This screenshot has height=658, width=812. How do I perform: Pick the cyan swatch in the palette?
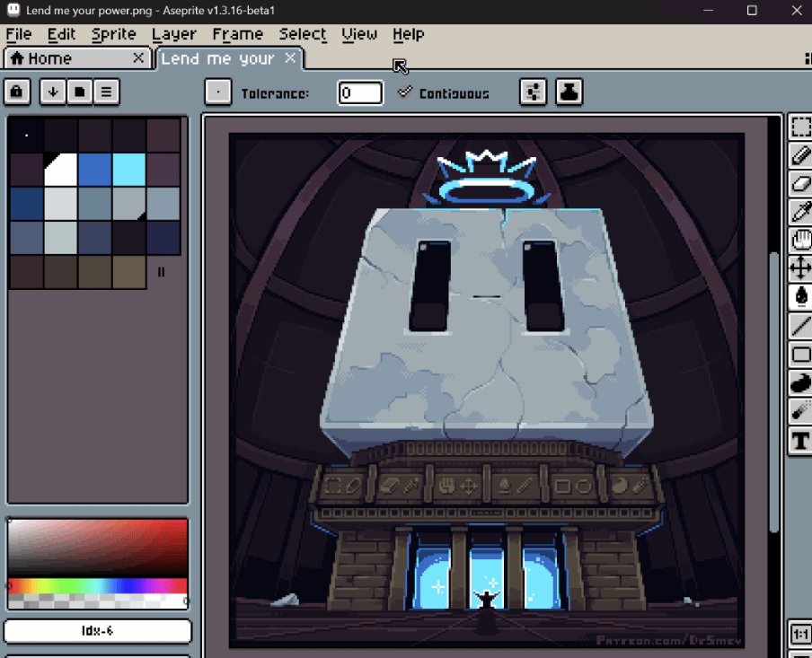point(129,170)
